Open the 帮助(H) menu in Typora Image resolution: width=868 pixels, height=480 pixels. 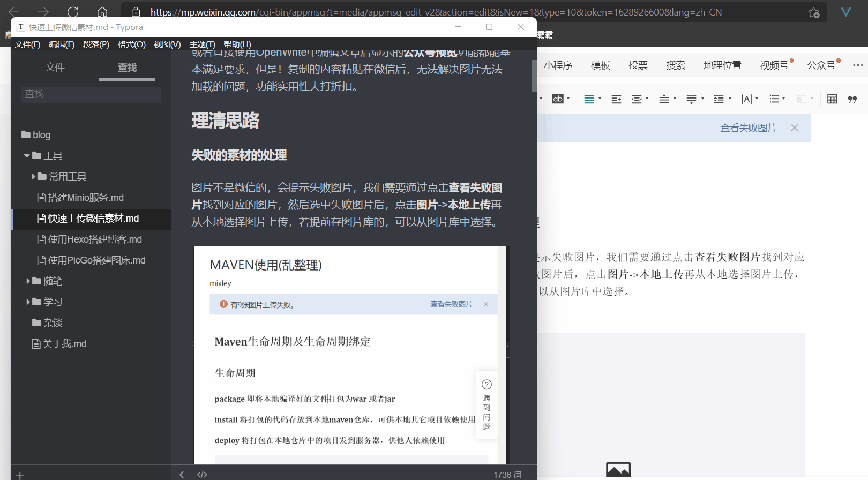(x=237, y=44)
